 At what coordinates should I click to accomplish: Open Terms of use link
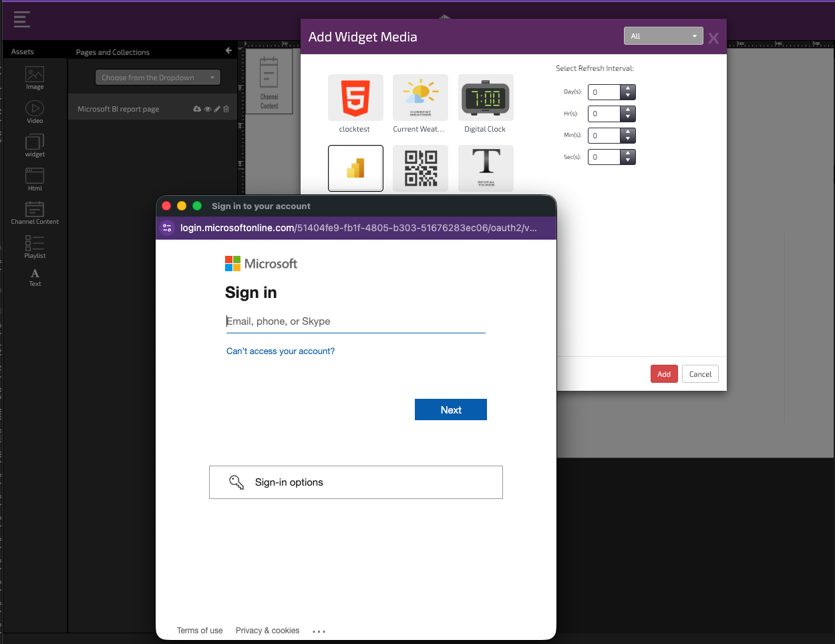(200, 631)
